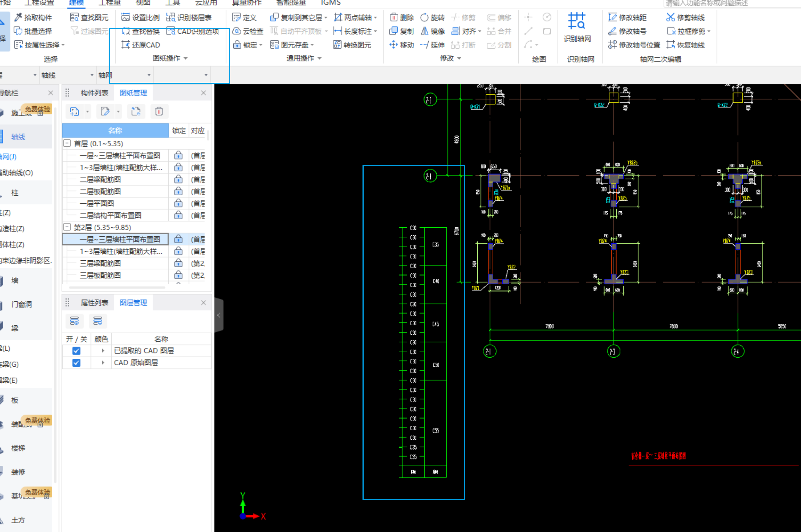801x532 pixels.
Task: Open the 视图 ribbon tab
Action: tap(143, 3)
